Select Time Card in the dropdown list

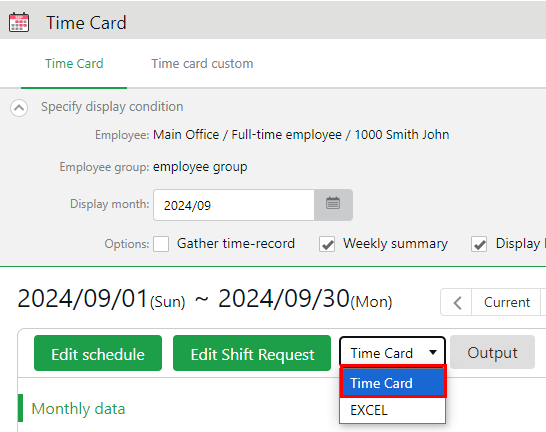[393, 383]
